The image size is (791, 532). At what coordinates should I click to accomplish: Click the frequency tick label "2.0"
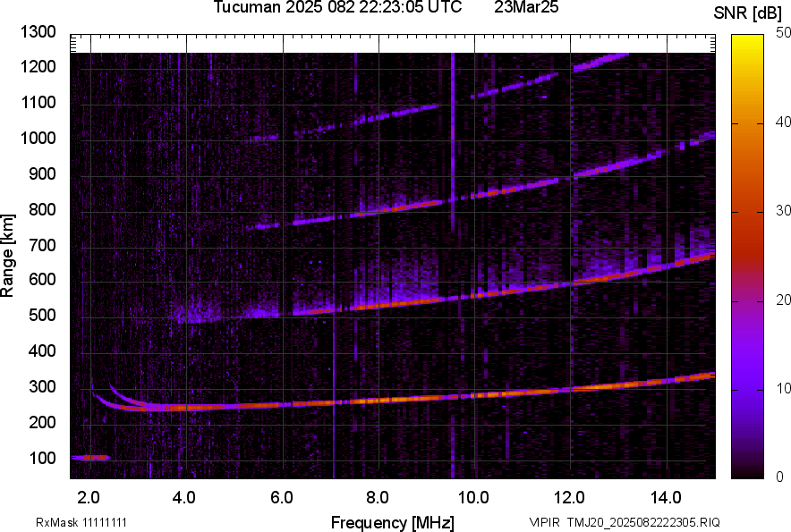89,498
